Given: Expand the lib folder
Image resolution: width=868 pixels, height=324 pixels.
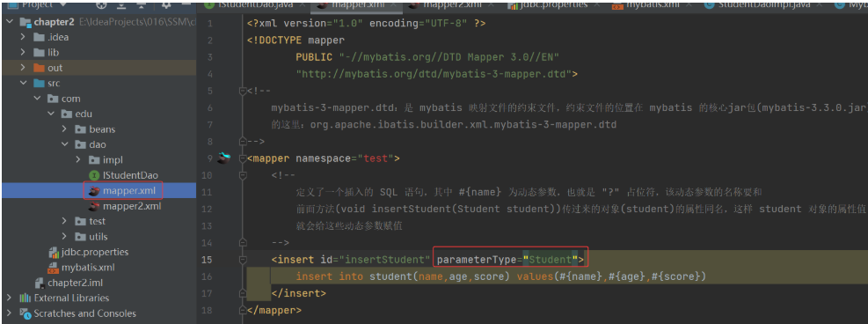Looking at the screenshot, I should (x=23, y=53).
